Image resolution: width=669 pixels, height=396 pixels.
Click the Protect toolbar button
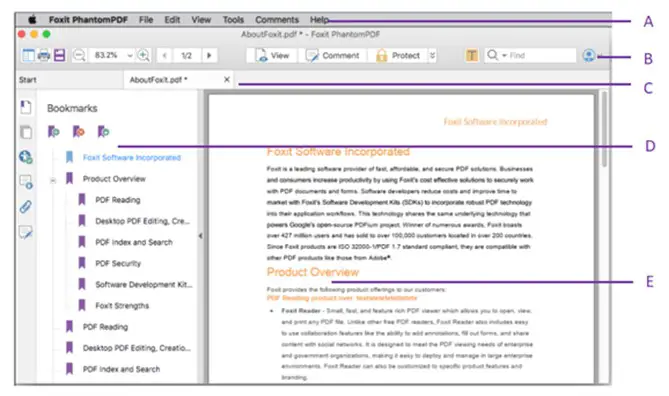398,55
